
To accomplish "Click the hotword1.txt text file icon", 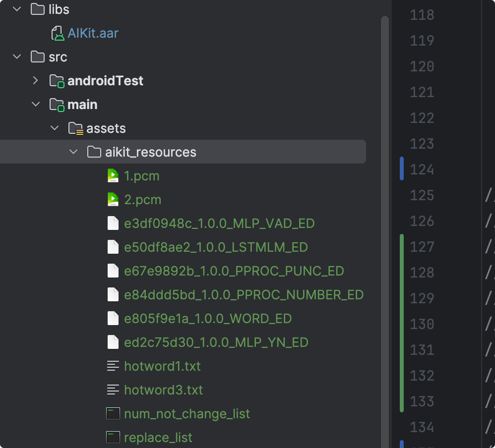I will point(113,366).
